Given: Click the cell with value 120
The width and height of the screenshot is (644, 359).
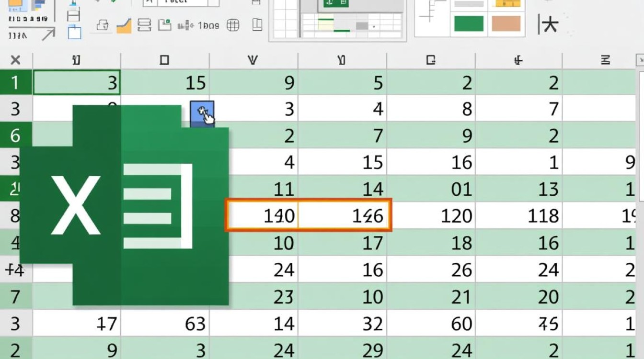Looking at the screenshot, I should point(431,216).
